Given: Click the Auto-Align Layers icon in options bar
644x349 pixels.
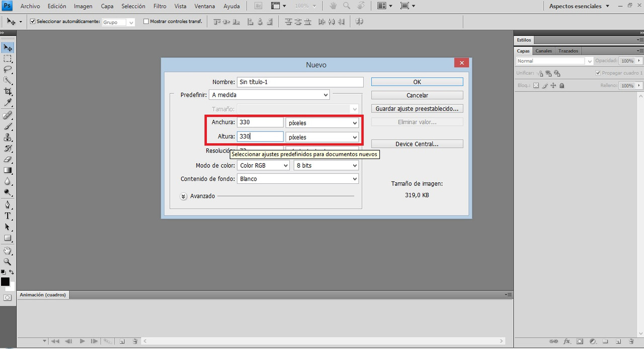Looking at the screenshot, I should (x=359, y=22).
